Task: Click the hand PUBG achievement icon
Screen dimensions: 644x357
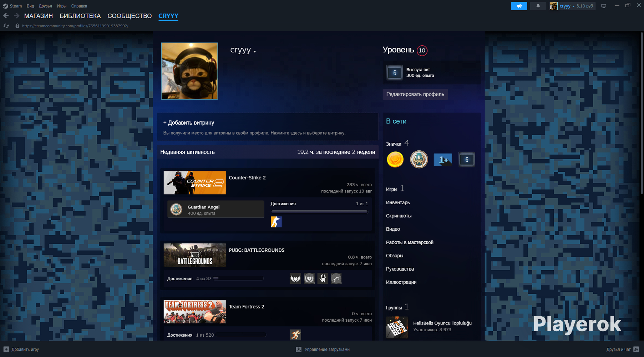Action: point(323,278)
